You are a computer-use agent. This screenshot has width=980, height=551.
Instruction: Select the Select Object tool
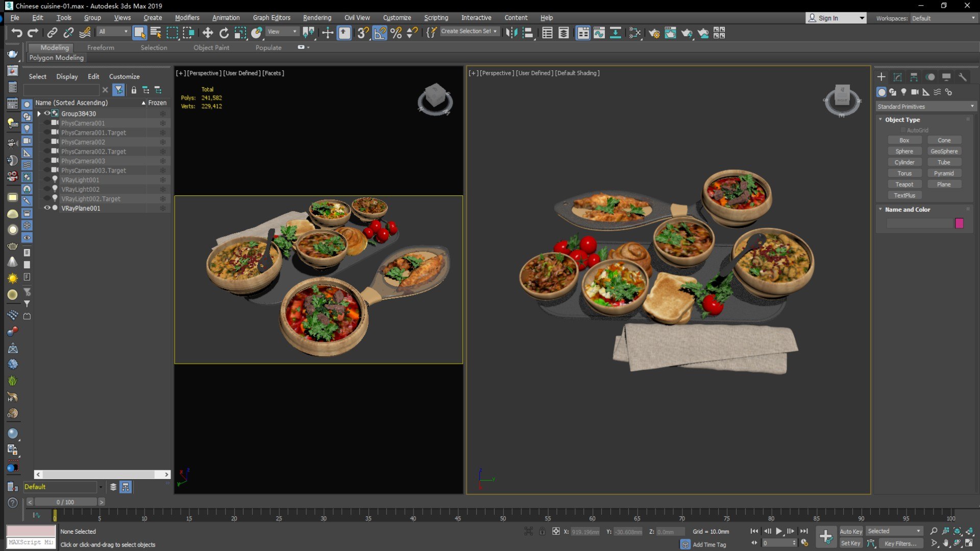click(139, 33)
